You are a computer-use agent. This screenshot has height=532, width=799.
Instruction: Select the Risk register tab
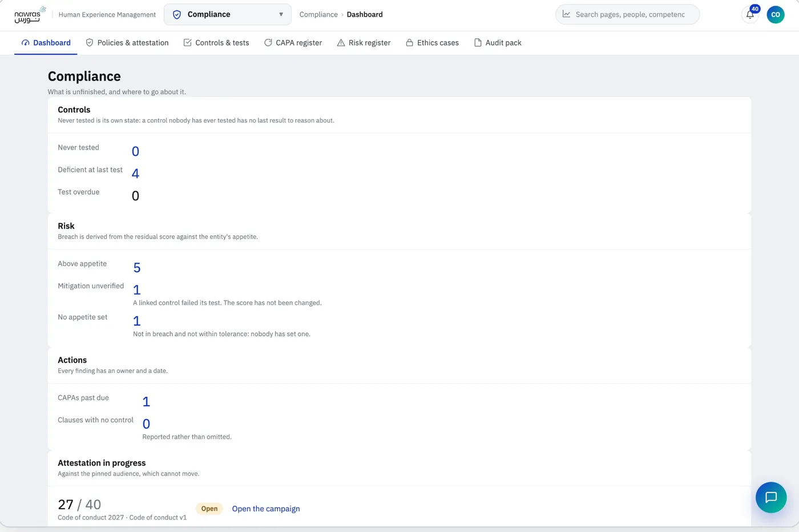[364, 43]
